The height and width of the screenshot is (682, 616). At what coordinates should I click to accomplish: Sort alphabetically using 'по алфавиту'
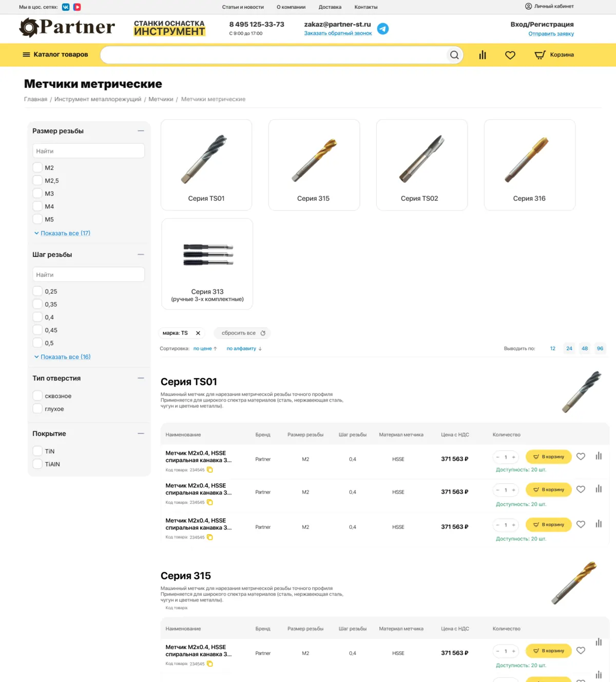(244, 349)
